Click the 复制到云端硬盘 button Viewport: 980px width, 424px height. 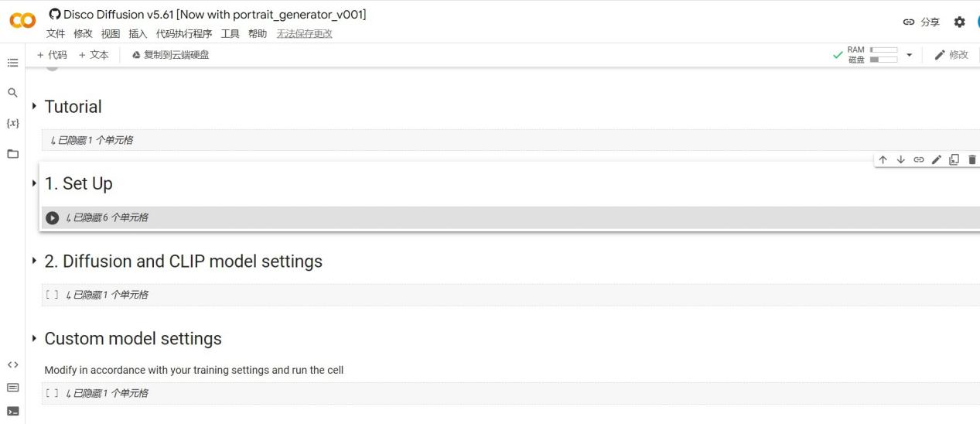pyautogui.click(x=170, y=55)
